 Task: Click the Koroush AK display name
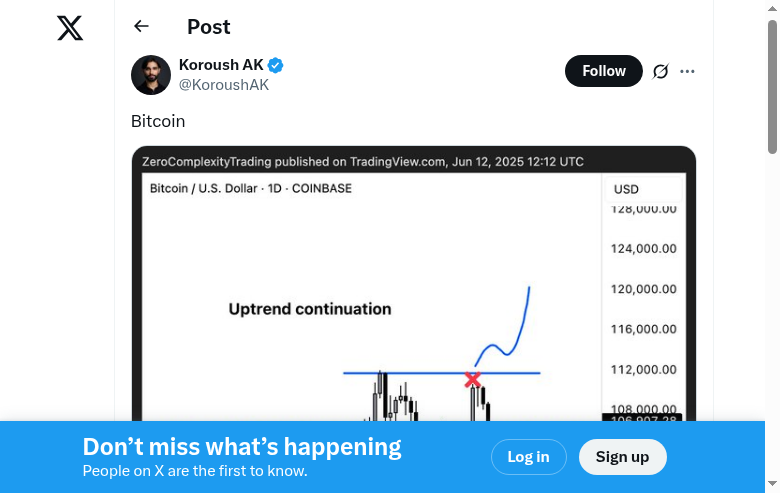pyautogui.click(x=221, y=65)
